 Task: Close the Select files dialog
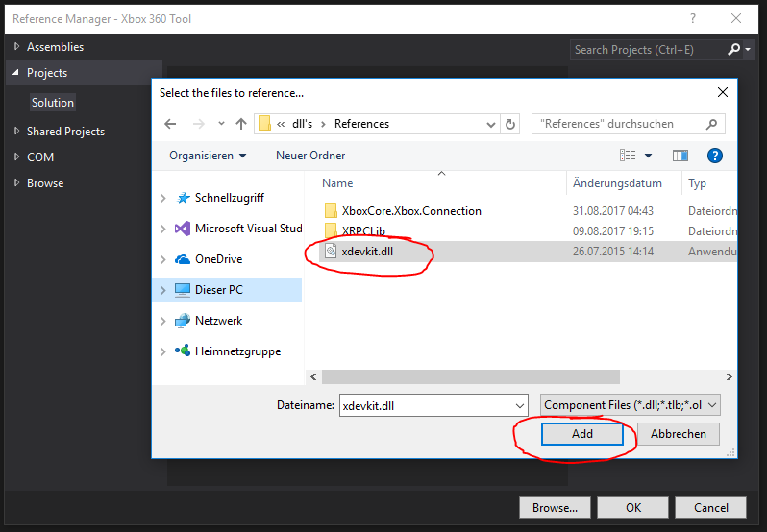(723, 92)
